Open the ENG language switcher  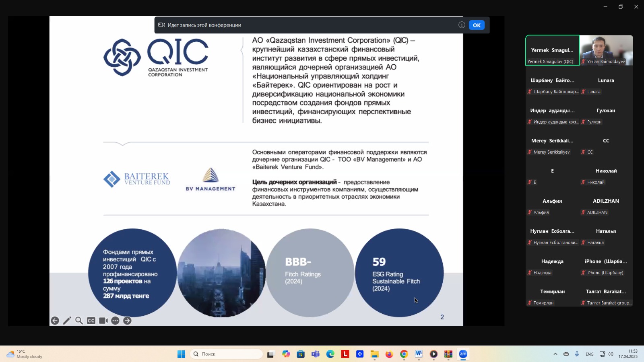590,354
